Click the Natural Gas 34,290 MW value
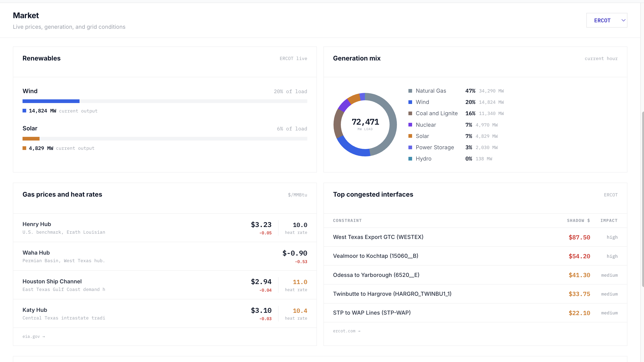The image size is (644, 362). click(491, 91)
